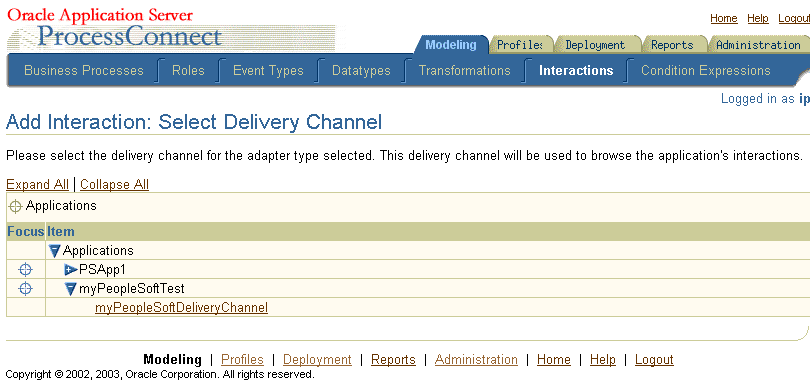Click the footer Home link
This screenshot has width=810, height=392.
coord(554,359)
